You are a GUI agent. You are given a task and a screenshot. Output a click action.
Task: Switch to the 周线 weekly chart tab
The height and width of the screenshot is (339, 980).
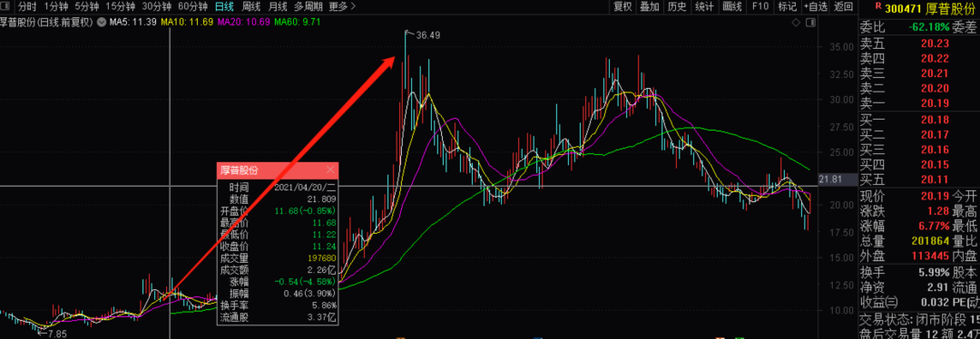tap(251, 7)
